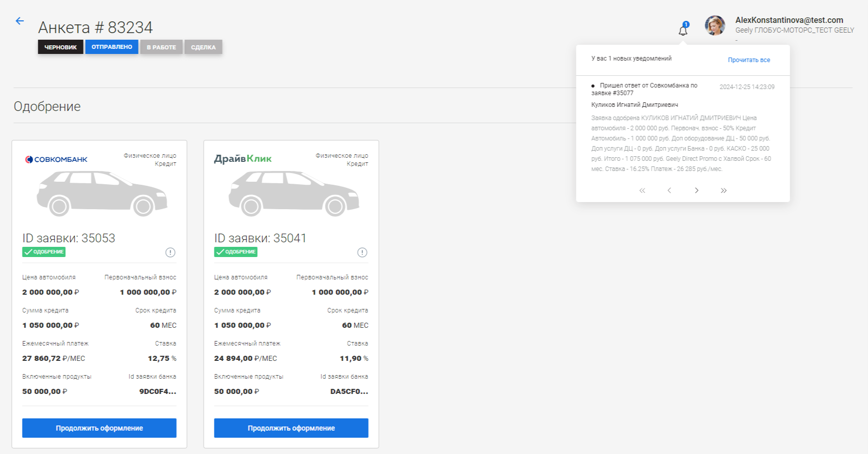Click info icon on application 35041 card
This screenshot has width=868, height=454.
coord(362,252)
